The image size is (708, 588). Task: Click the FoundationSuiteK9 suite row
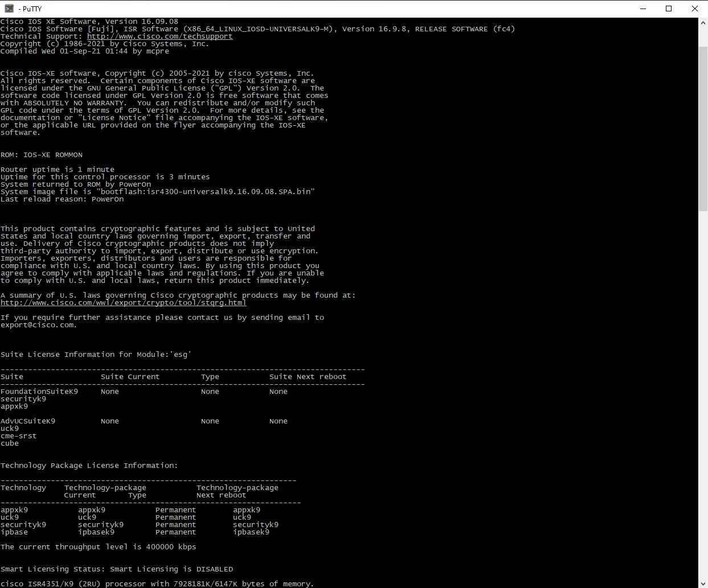tap(144, 392)
